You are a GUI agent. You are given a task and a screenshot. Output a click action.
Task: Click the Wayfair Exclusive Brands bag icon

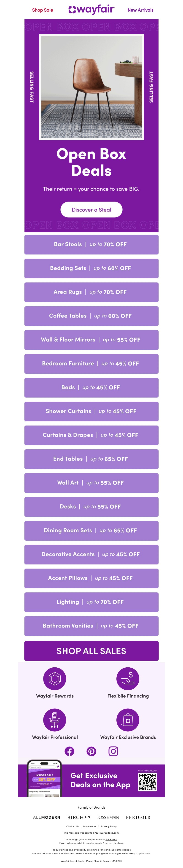tap(128, 720)
